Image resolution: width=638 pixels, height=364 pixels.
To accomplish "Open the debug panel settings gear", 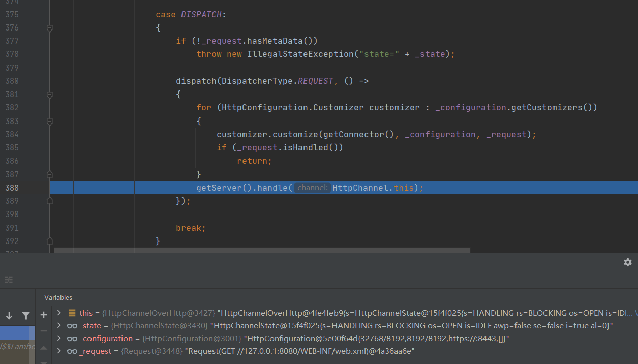I will [627, 262].
